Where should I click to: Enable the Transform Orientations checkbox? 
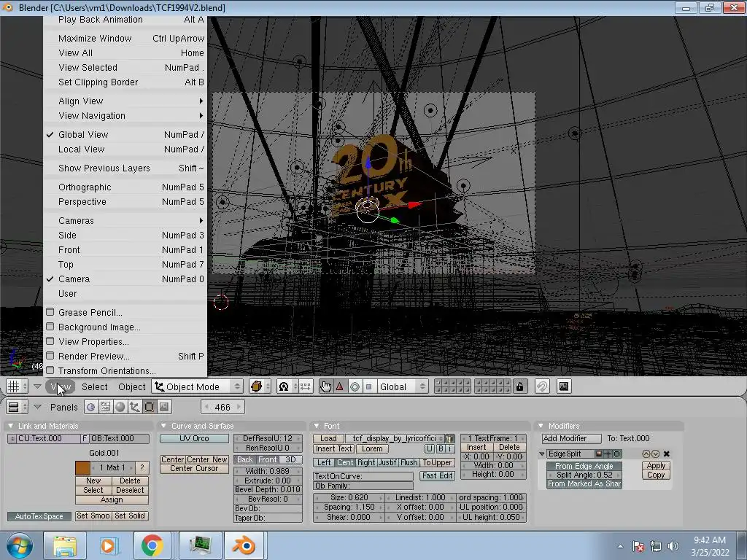click(x=50, y=370)
